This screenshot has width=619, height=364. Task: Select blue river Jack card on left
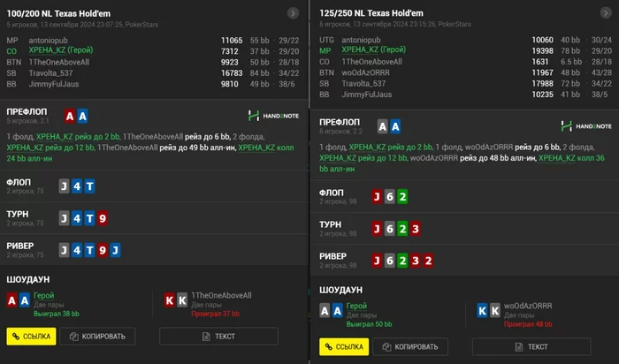pos(115,250)
